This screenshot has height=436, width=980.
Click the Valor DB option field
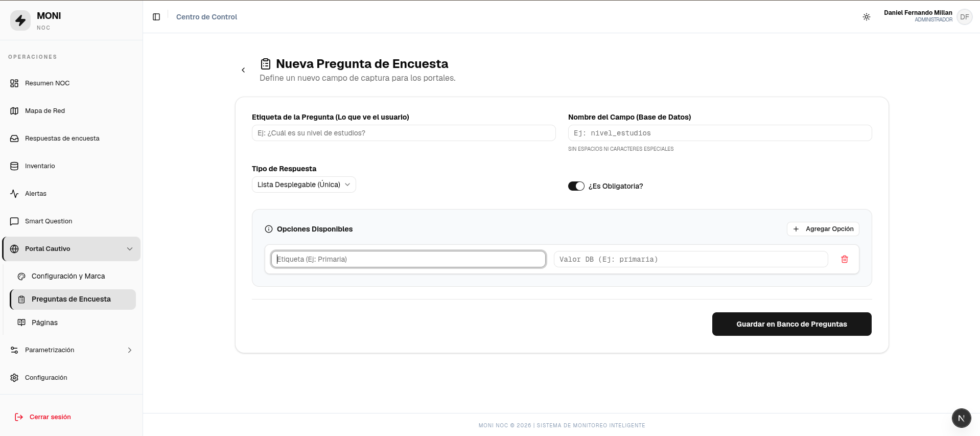point(691,259)
